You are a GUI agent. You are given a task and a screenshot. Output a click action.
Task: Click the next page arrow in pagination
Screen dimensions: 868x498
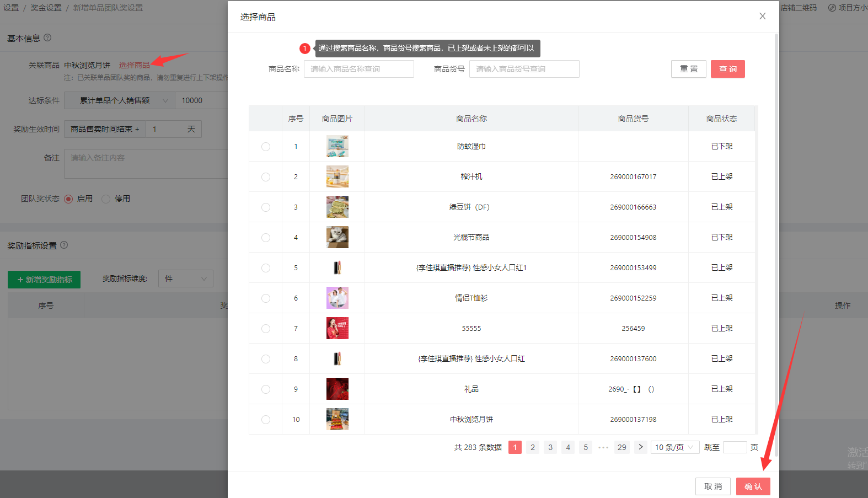pos(640,447)
